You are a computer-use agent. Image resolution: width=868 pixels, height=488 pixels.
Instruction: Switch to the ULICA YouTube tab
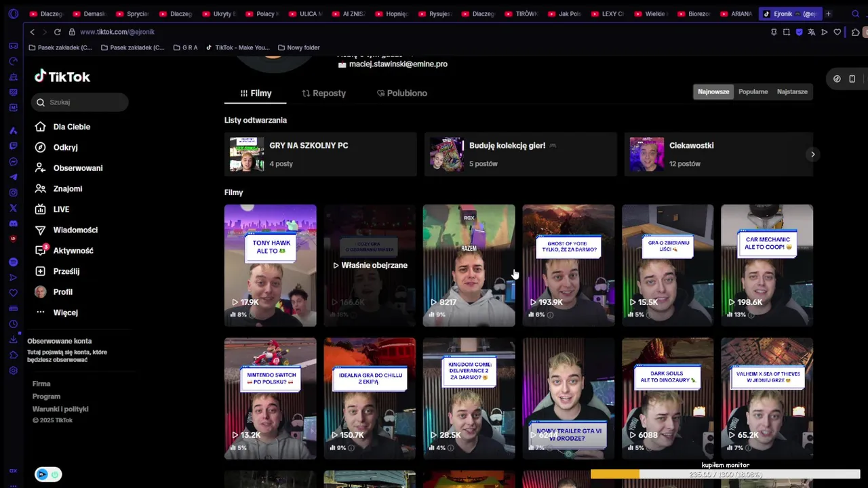tap(306, 14)
